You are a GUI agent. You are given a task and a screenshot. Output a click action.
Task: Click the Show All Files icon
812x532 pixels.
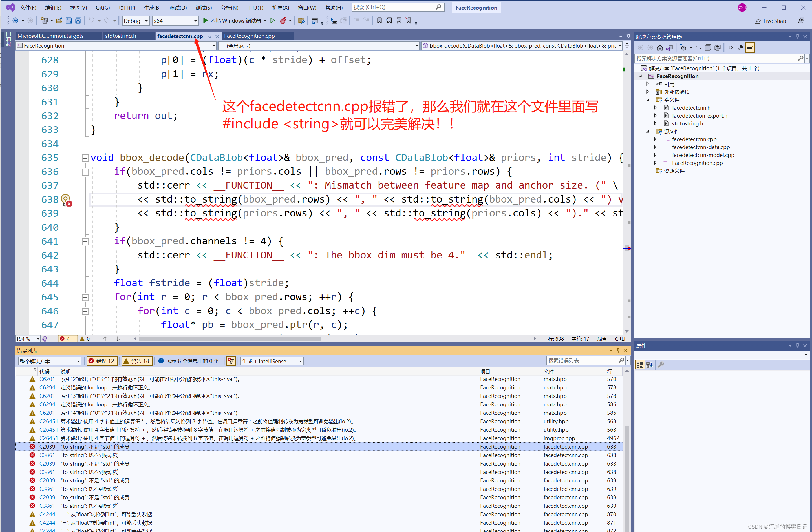718,48
